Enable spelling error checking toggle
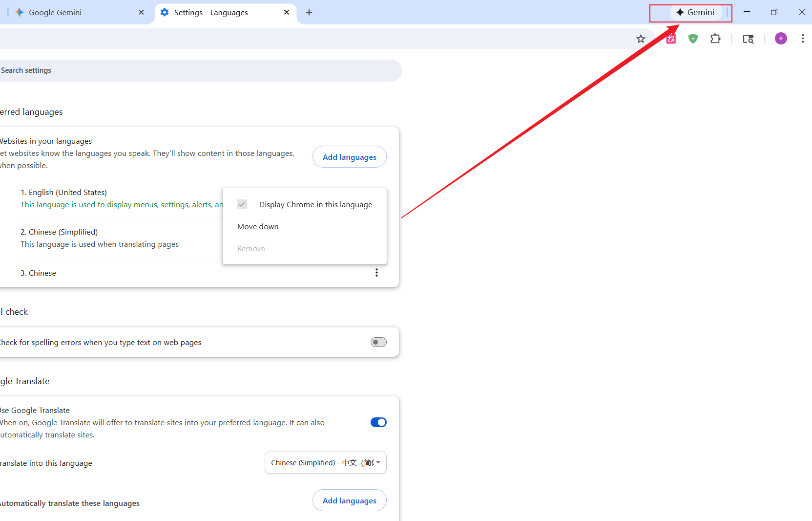 [x=378, y=342]
